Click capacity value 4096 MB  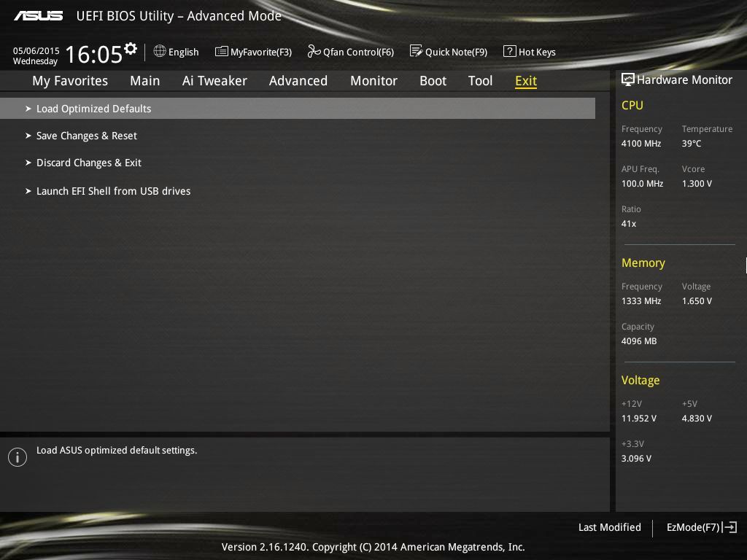point(639,341)
